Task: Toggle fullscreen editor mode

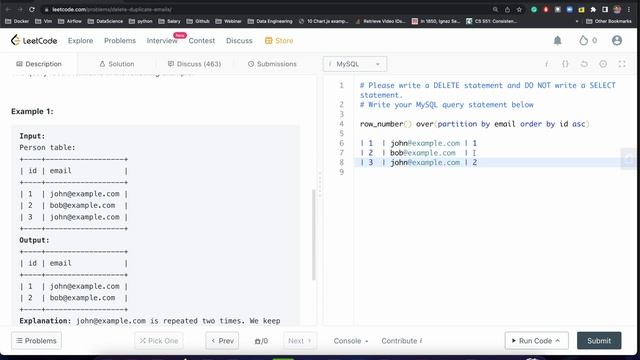Action: click(x=622, y=64)
